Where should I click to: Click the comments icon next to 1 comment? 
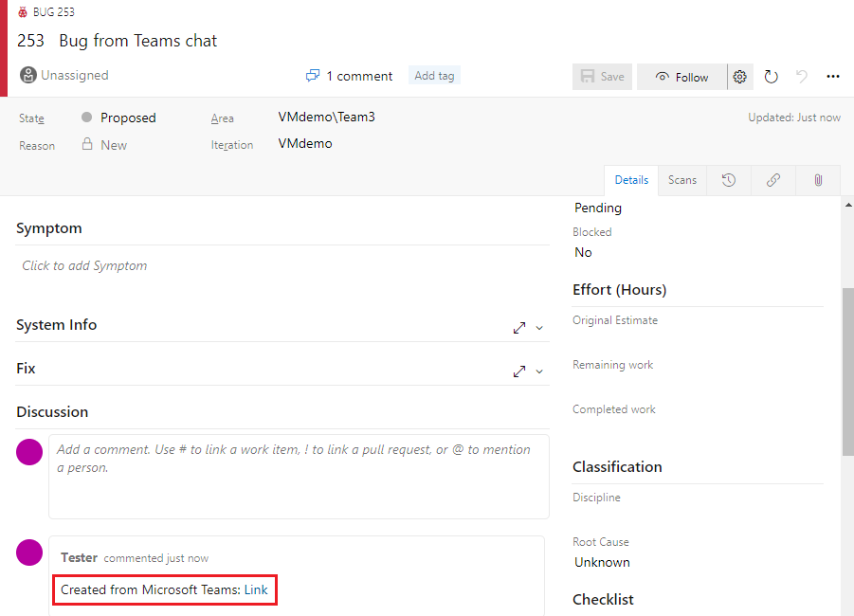click(312, 74)
